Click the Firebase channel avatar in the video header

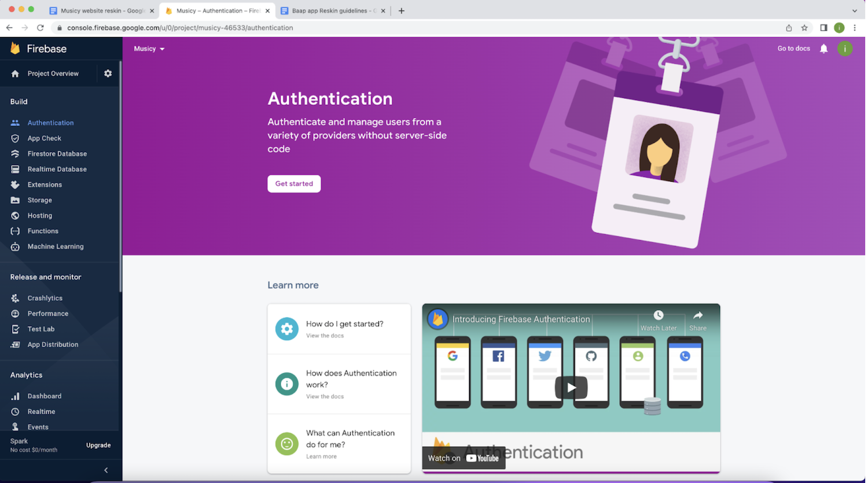pyautogui.click(x=437, y=319)
